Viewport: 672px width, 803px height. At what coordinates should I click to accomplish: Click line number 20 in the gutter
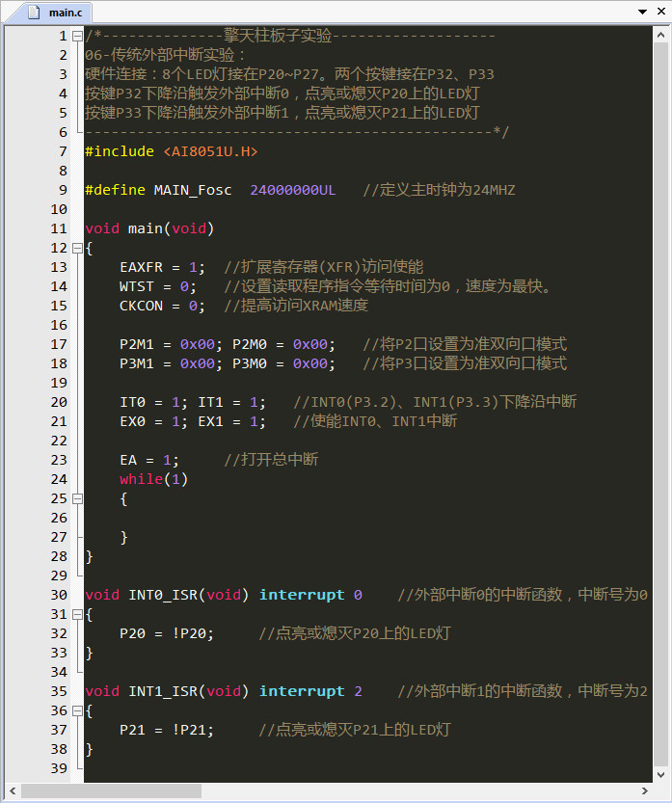click(59, 403)
